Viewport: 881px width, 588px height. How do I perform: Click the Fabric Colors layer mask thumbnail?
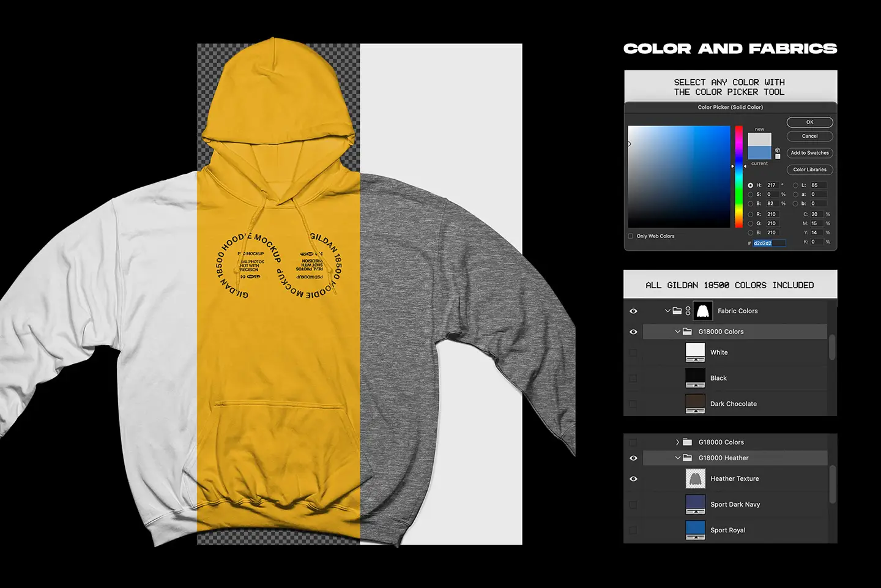[703, 311]
